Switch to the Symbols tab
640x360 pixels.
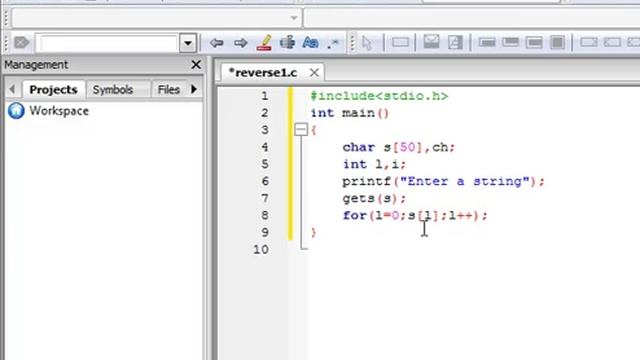coord(113,89)
